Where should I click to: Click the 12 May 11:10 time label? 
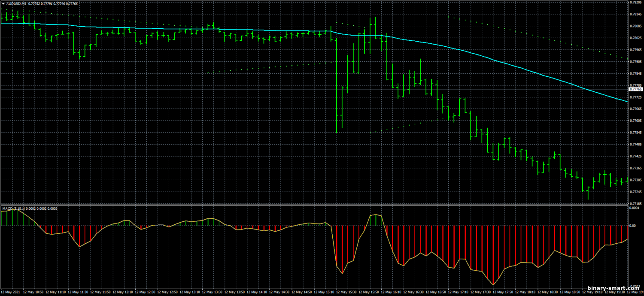pos(55,292)
